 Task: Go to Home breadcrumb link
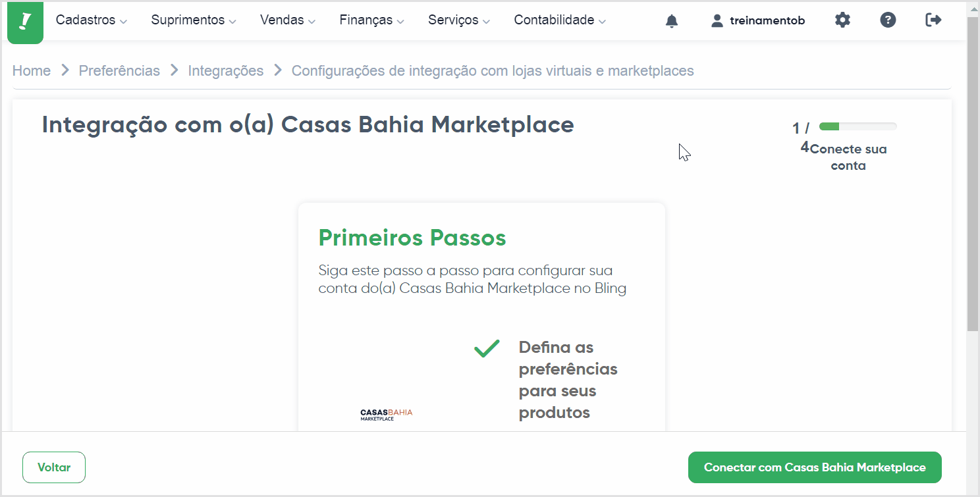point(32,70)
